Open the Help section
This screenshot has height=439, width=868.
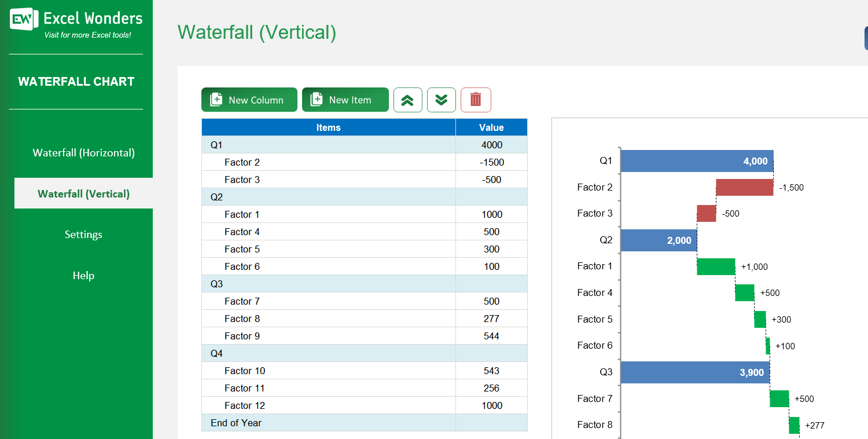tap(83, 275)
